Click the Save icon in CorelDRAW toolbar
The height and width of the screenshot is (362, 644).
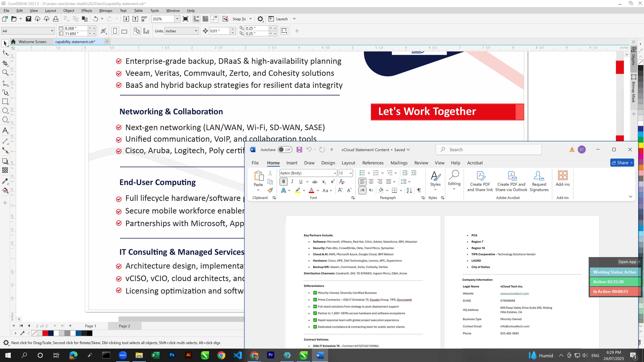(x=29, y=19)
